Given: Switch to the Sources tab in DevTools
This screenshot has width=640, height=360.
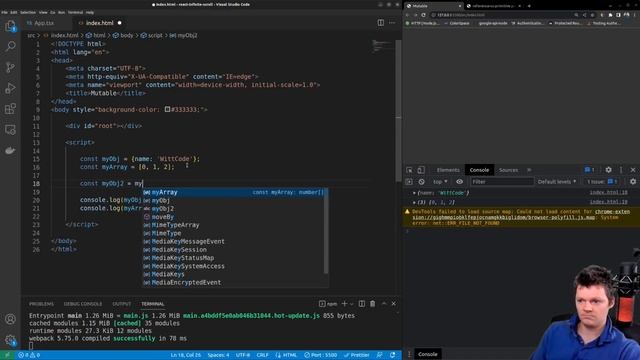Looking at the screenshot, I should point(508,170).
